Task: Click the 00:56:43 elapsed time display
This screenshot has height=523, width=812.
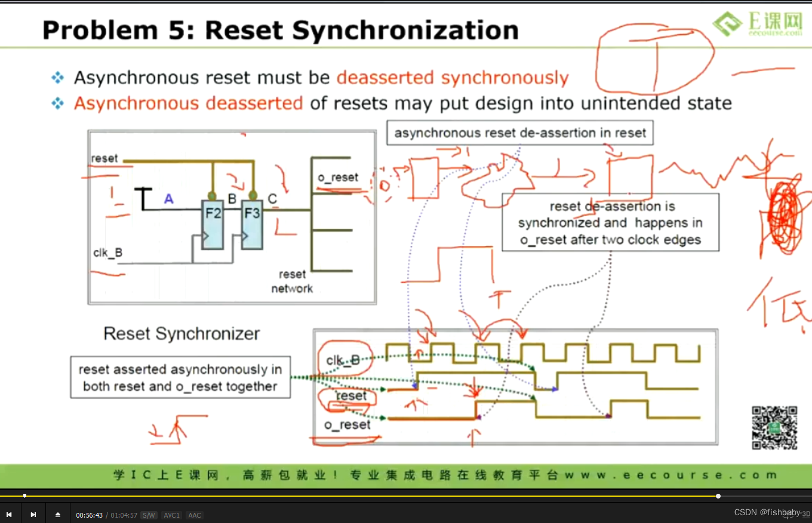Action: (90, 515)
